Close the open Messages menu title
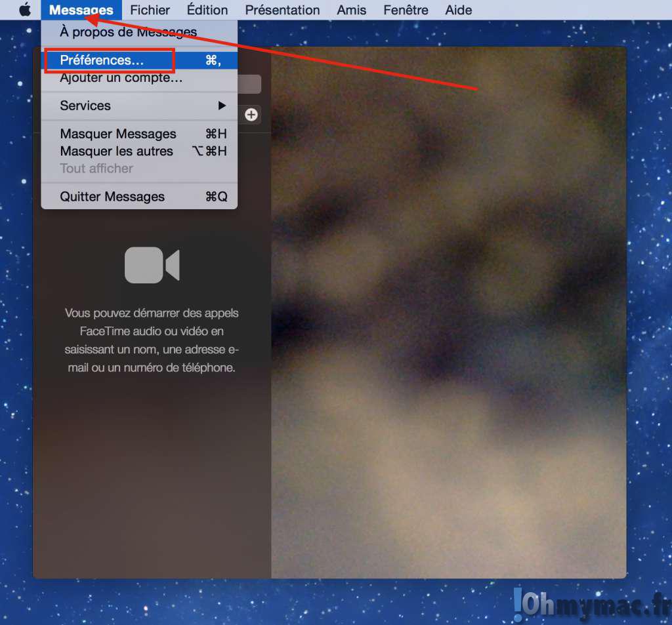 81,10
